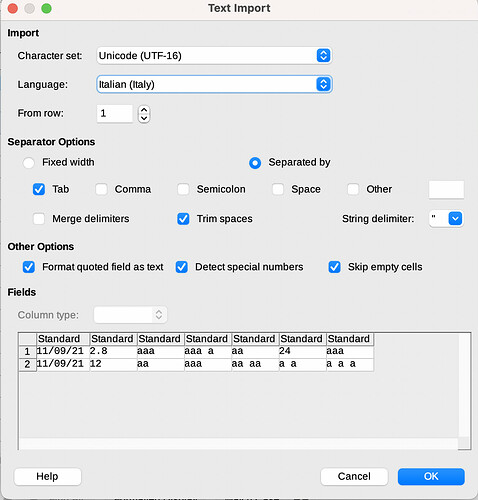Click row number 2 in preview
Image resolution: width=478 pixels, height=500 pixels.
[x=27, y=364]
